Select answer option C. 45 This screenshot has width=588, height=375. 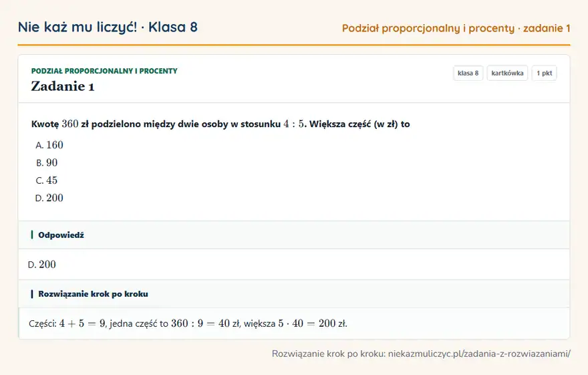pyautogui.click(x=47, y=180)
